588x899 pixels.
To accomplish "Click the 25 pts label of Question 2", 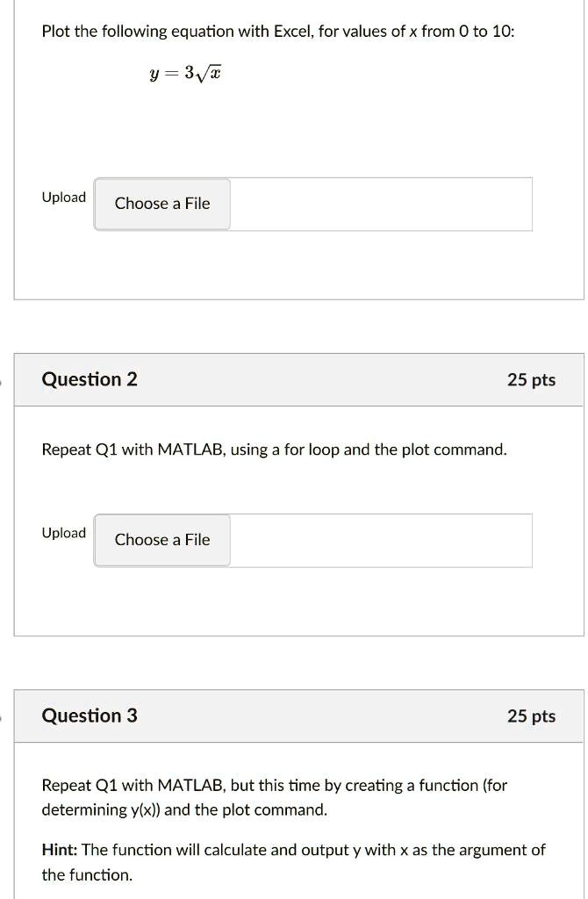I will click(x=531, y=379).
